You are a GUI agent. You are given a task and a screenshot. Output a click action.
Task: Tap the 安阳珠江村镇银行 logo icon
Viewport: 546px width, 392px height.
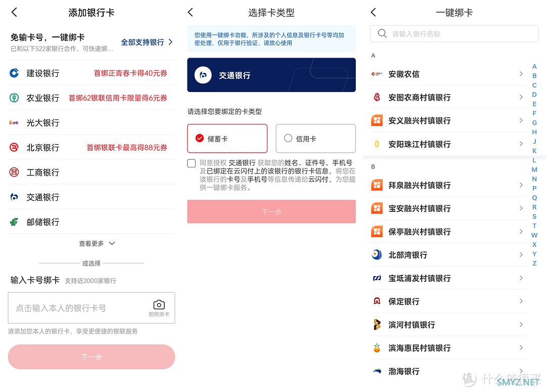(x=377, y=144)
